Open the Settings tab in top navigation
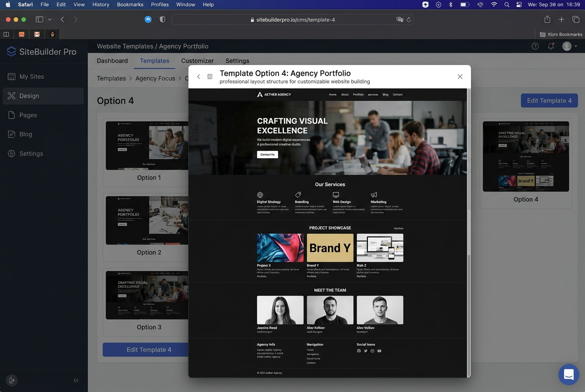Viewport: 585px width, 392px height. [237, 61]
